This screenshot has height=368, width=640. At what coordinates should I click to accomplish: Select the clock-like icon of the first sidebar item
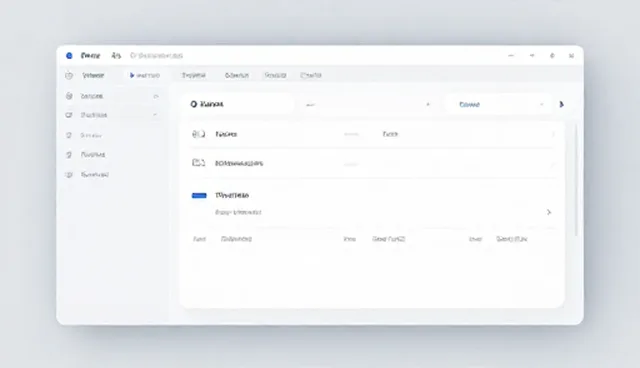[69, 75]
